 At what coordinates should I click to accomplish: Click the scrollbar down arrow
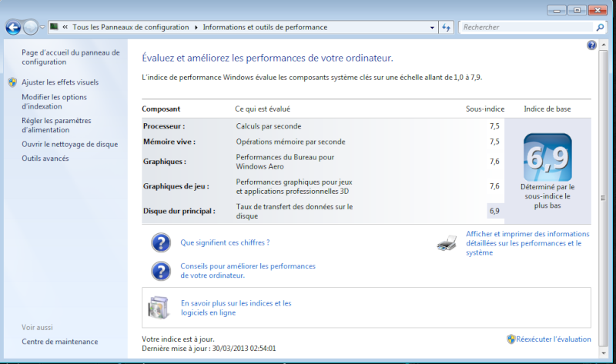(x=604, y=353)
